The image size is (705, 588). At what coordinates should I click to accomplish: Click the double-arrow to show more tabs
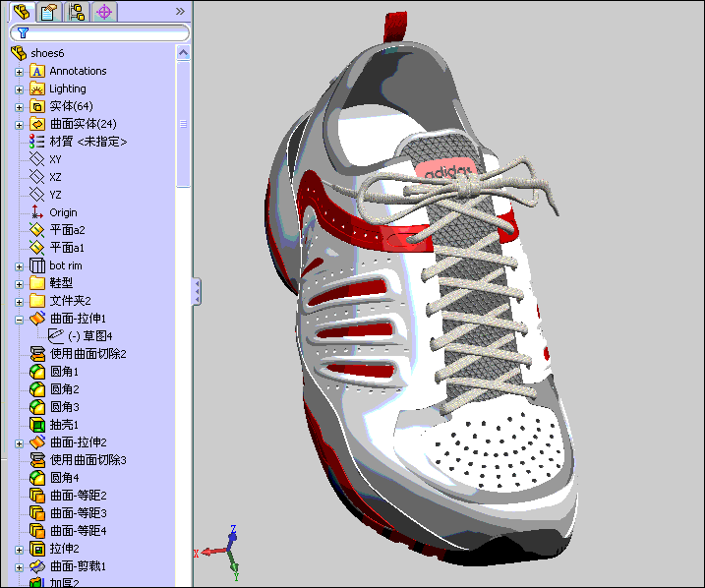pos(180,11)
